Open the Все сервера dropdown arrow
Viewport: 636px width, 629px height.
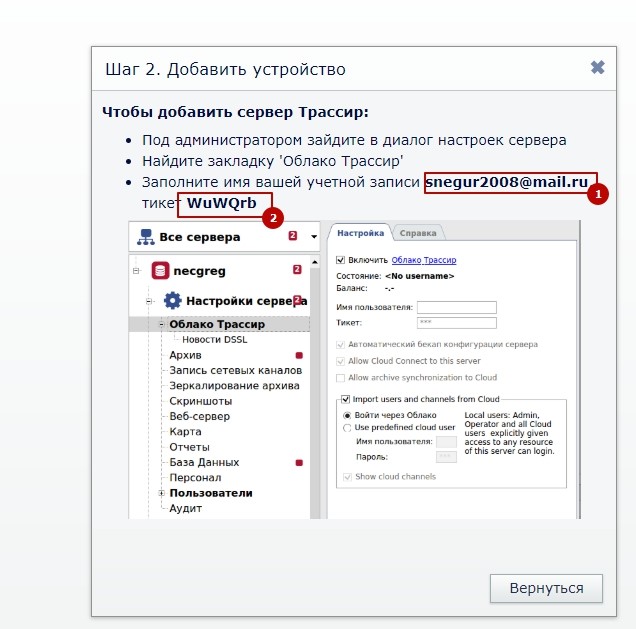point(314,236)
